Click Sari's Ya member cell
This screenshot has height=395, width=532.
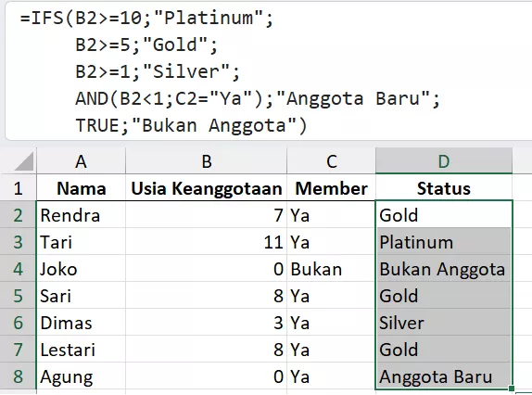pos(332,295)
